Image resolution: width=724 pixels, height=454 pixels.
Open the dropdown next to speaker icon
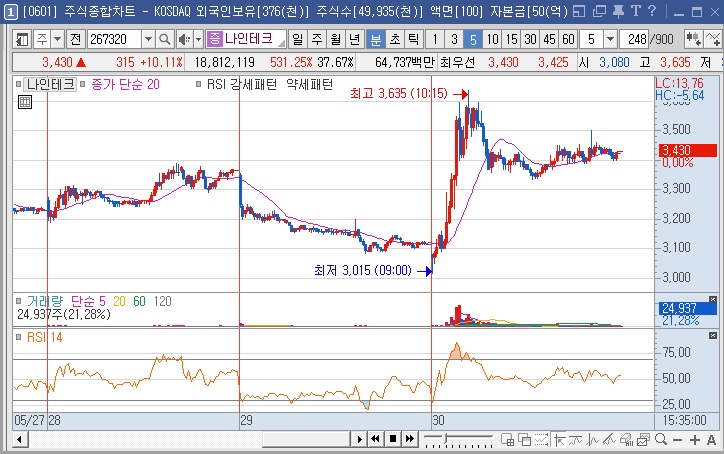(x=199, y=40)
